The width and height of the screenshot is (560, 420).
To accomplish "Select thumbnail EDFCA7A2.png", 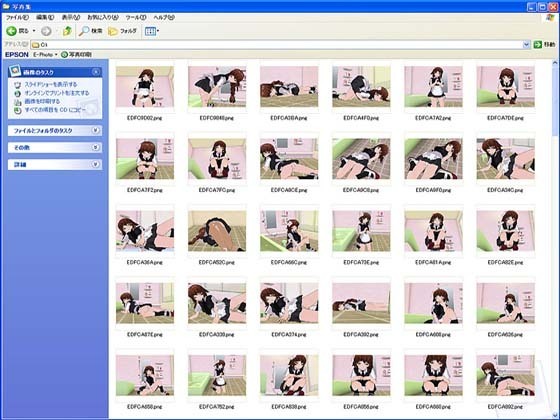I will click(433, 86).
